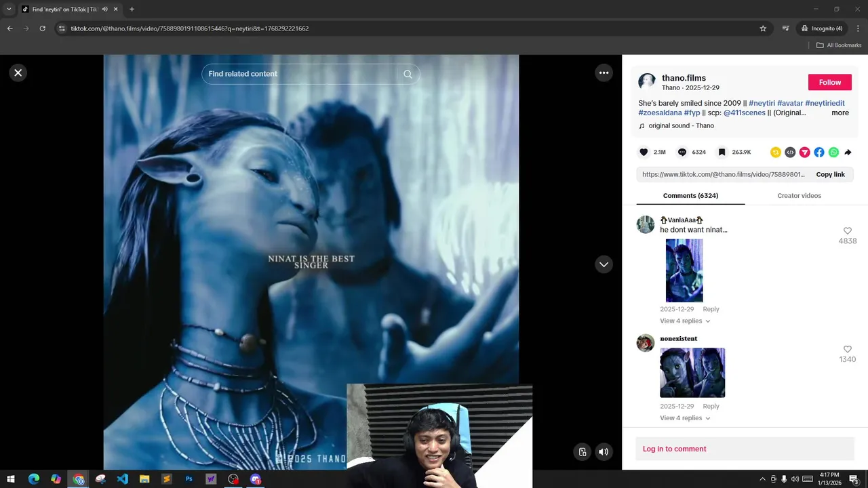
Task: Click the address bar showing the tiktok.com URL
Action: point(407,28)
